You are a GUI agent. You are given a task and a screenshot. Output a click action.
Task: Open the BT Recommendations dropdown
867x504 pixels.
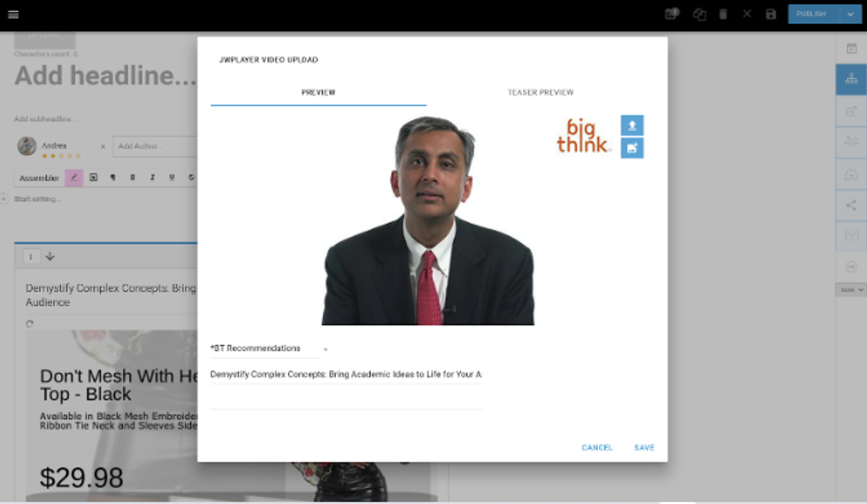tap(268, 348)
